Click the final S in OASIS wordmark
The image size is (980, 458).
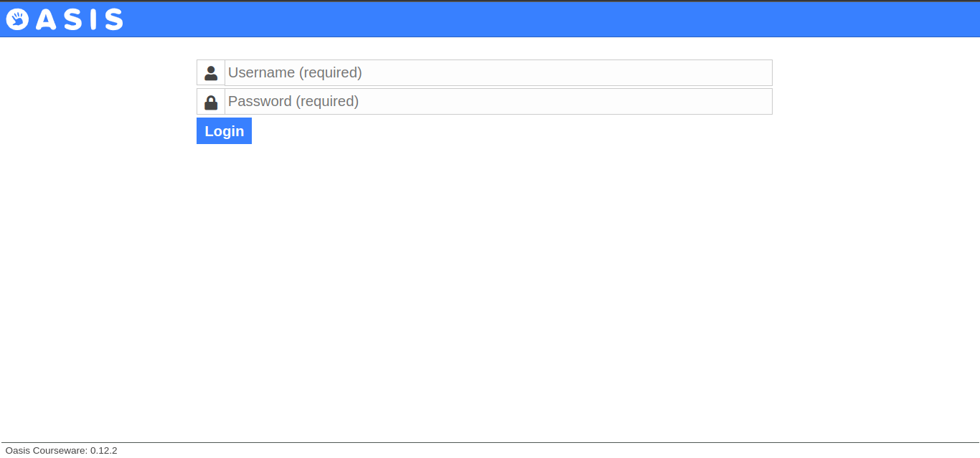(x=114, y=19)
